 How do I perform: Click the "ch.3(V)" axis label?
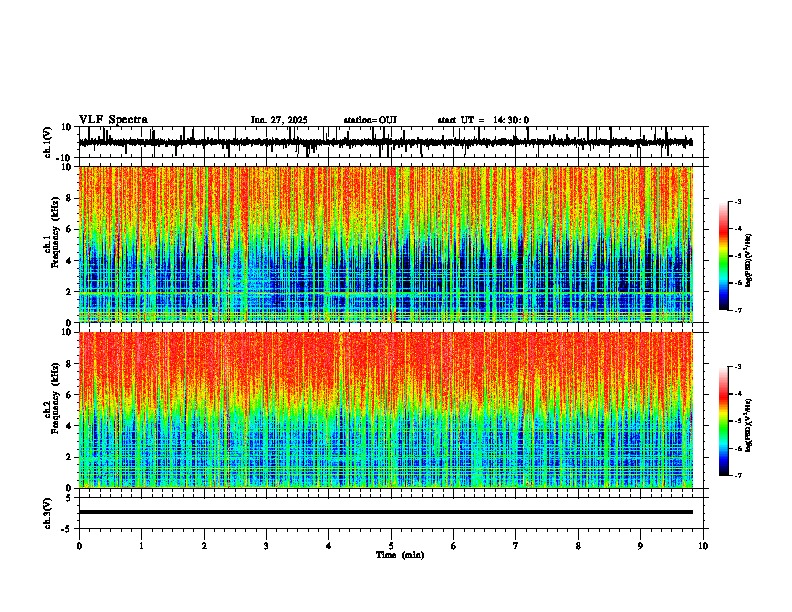pos(48,513)
